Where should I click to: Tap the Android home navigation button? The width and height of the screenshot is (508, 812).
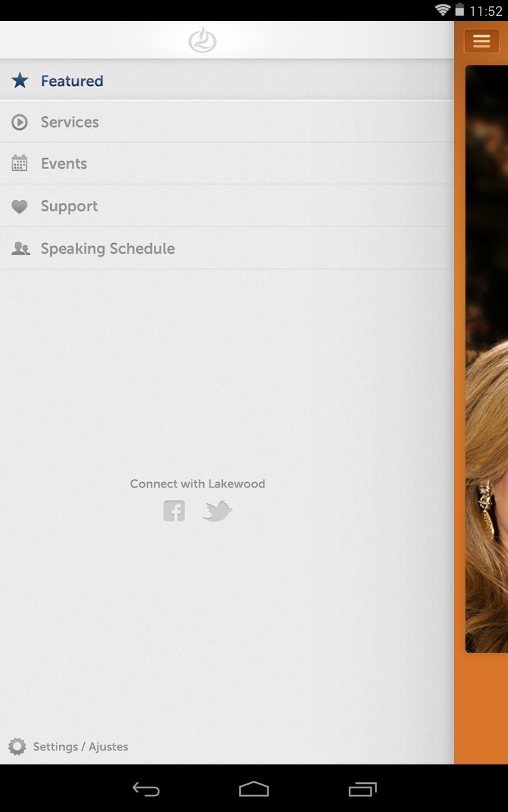(x=254, y=789)
